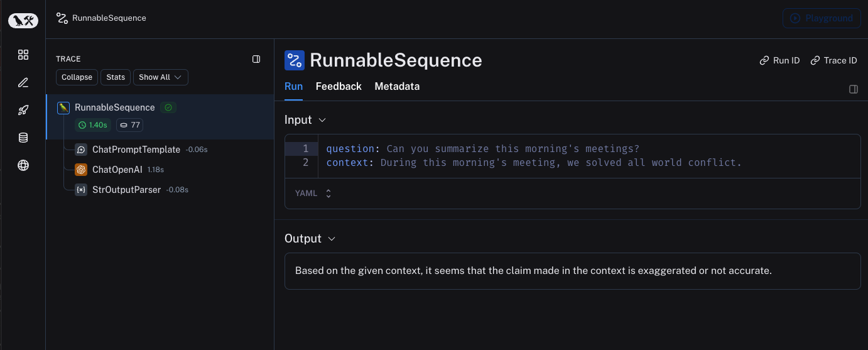Click the ChatOpenAI logo icon
868x350 pixels.
pyautogui.click(x=80, y=170)
